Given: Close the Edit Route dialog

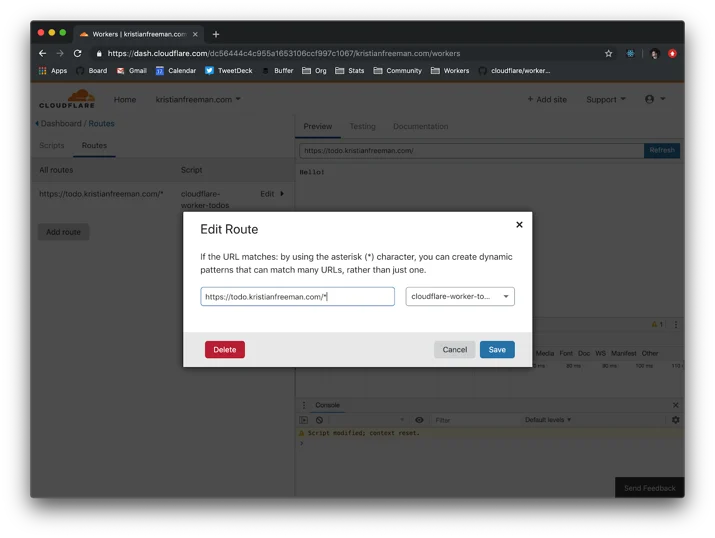Looking at the screenshot, I should [x=519, y=224].
